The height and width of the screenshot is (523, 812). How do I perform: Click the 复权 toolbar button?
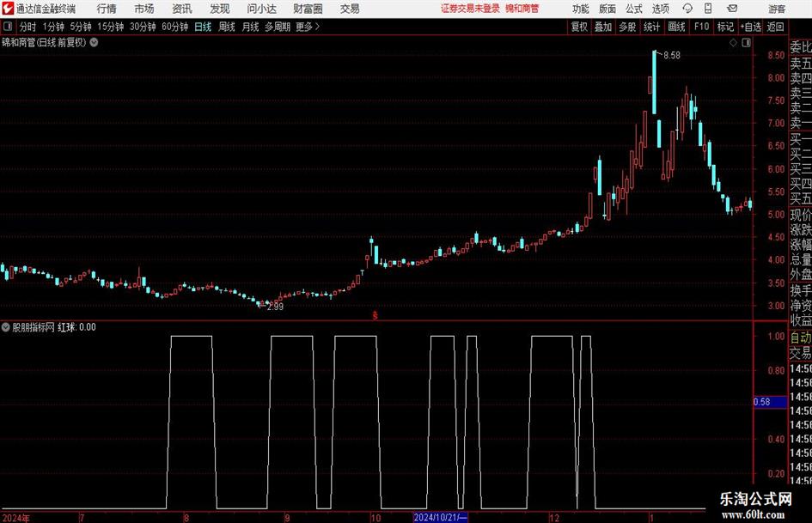point(579,27)
